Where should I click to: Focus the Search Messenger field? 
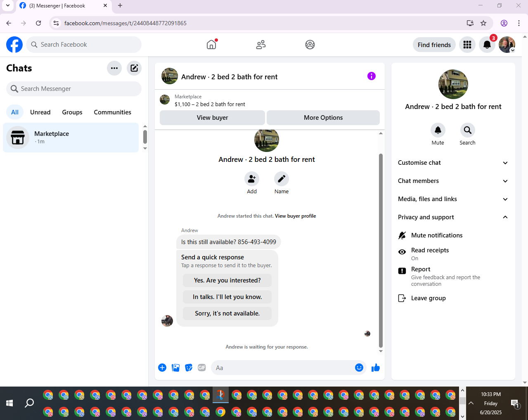point(74,89)
